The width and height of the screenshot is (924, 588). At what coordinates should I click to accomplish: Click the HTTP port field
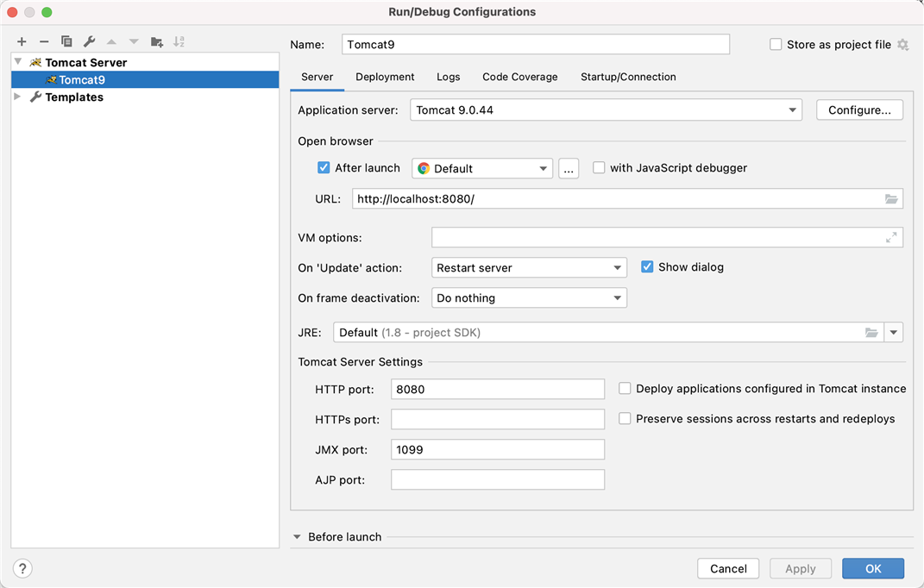tap(497, 389)
